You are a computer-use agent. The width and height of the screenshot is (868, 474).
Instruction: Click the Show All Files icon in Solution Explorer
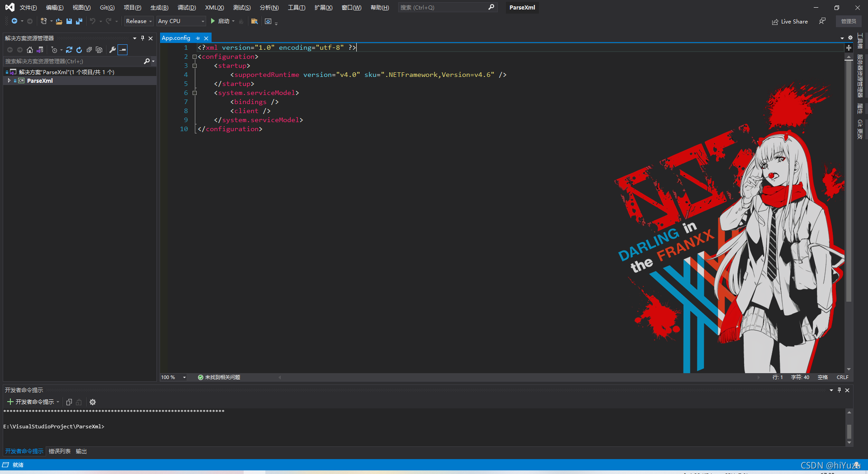click(99, 50)
